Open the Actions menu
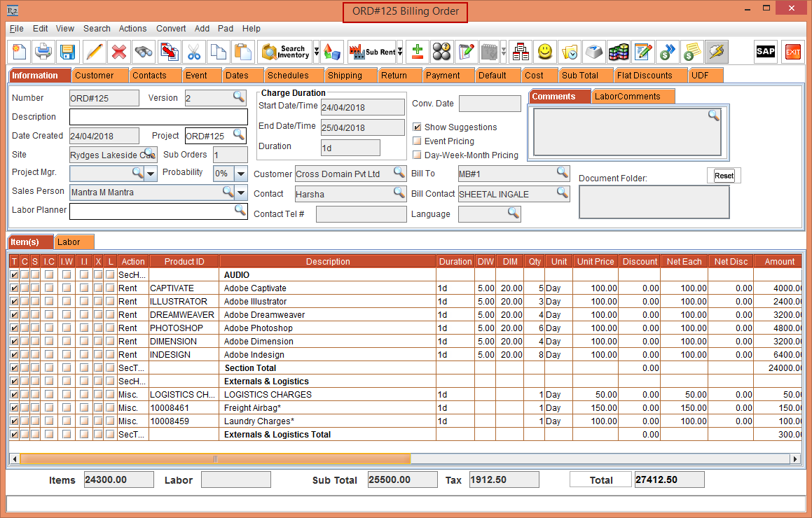Image resolution: width=812 pixels, height=518 pixels. [x=132, y=29]
